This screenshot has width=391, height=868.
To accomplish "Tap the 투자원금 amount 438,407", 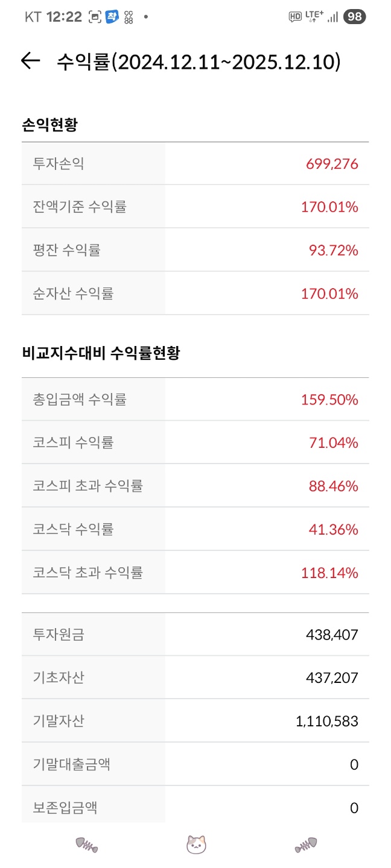I will click(332, 635).
